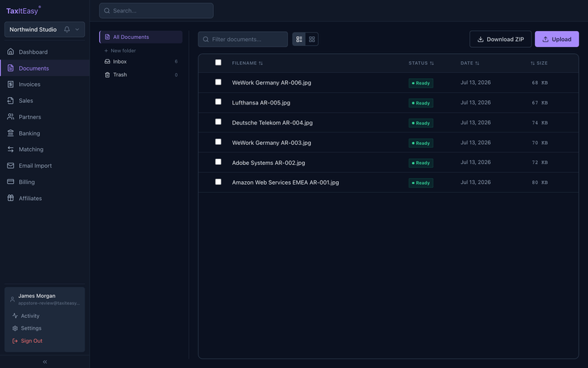Image resolution: width=588 pixels, height=368 pixels.
Task: Switch to list view
Action: click(x=299, y=39)
